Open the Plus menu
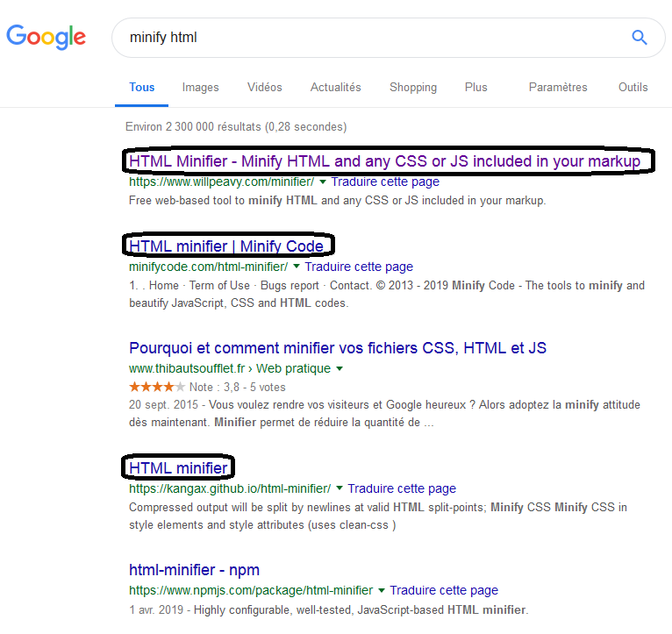672x634 pixels. pyautogui.click(x=476, y=88)
